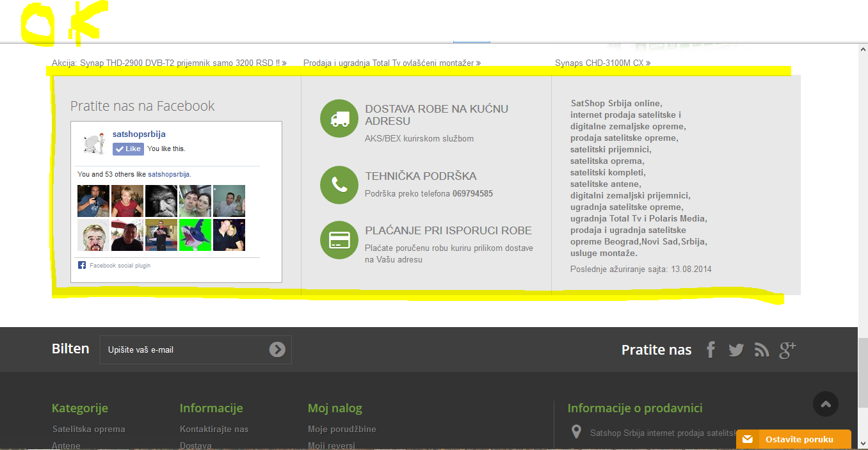Click the satshopsrbija page avatar
This screenshot has width=868, height=450.
[93, 142]
